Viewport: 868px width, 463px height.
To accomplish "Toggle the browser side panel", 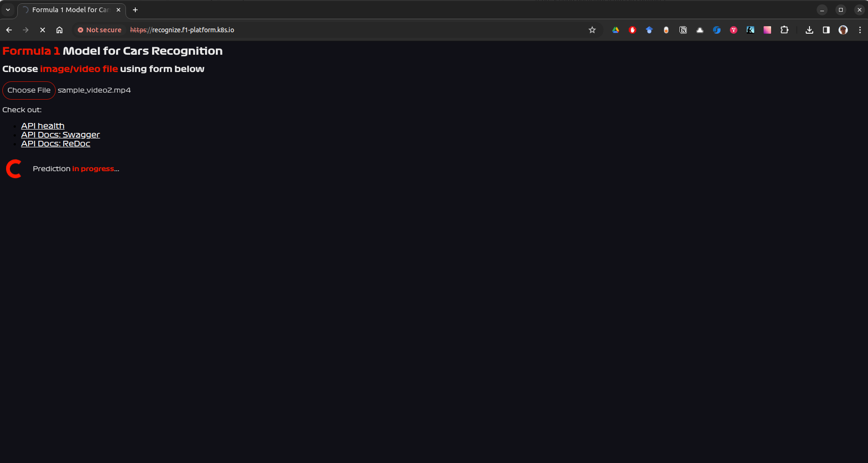I will [826, 30].
